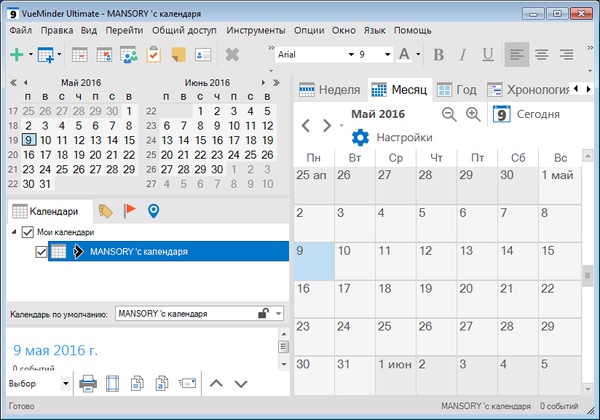600x420 pixels.
Task: Uncheck the MANSORY calendar checkbox
Action: (x=41, y=252)
